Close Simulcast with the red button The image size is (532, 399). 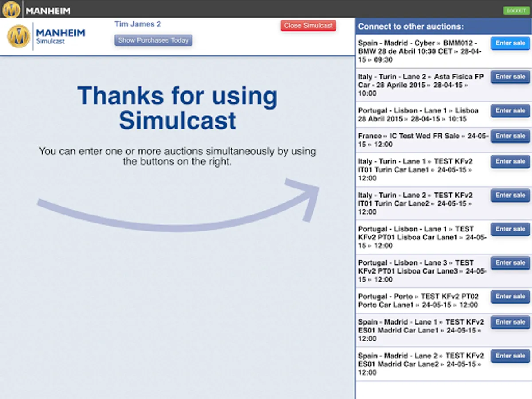click(x=308, y=26)
